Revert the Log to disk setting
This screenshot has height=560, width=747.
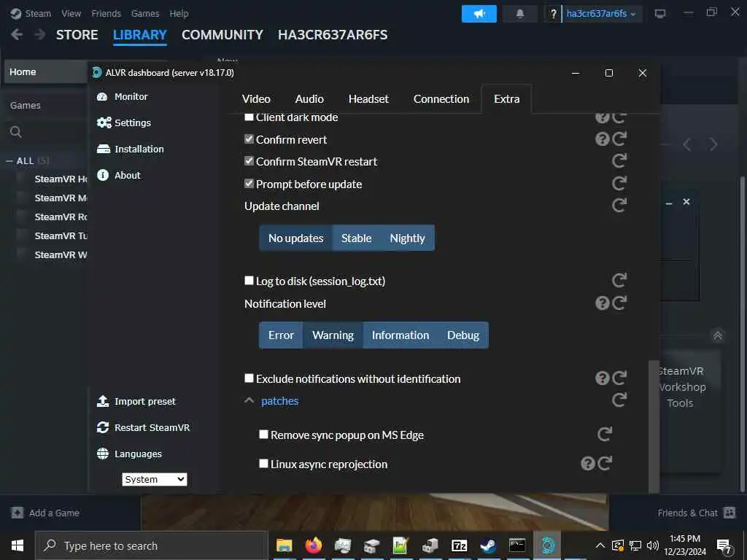pos(619,281)
